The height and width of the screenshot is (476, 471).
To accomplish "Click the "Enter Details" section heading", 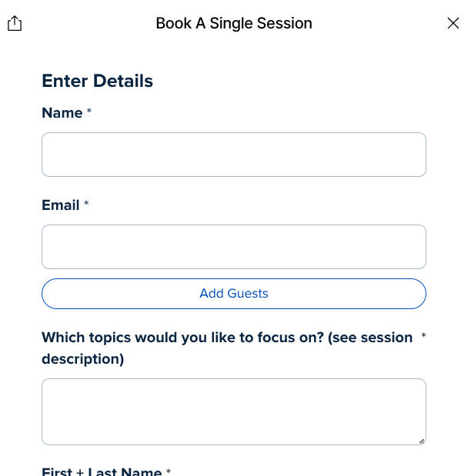I will click(x=97, y=81).
